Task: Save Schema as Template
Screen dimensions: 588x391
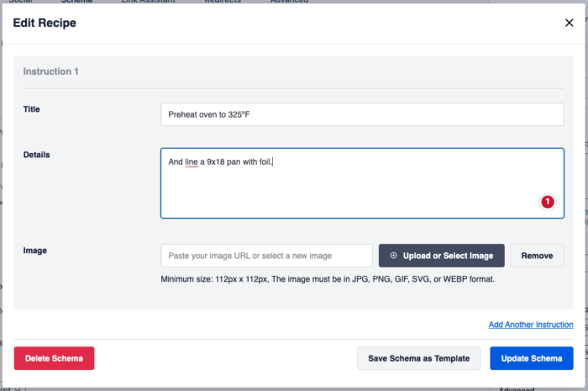Action: click(x=418, y=358)
